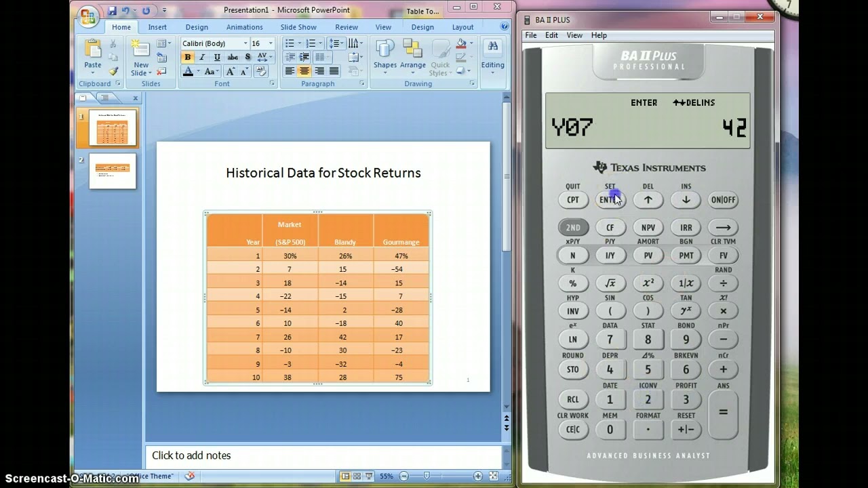
Task: Expand the numbering list dropdown
Action: pos(321,43)
